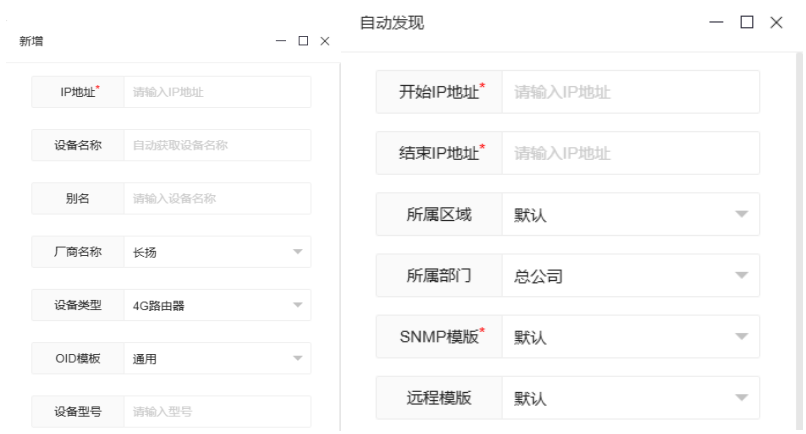Viewport: 806px width, 434px height.
Task: Open the 所属区域 dropdown
Action: pyautogui.click(x=630, y=215)
